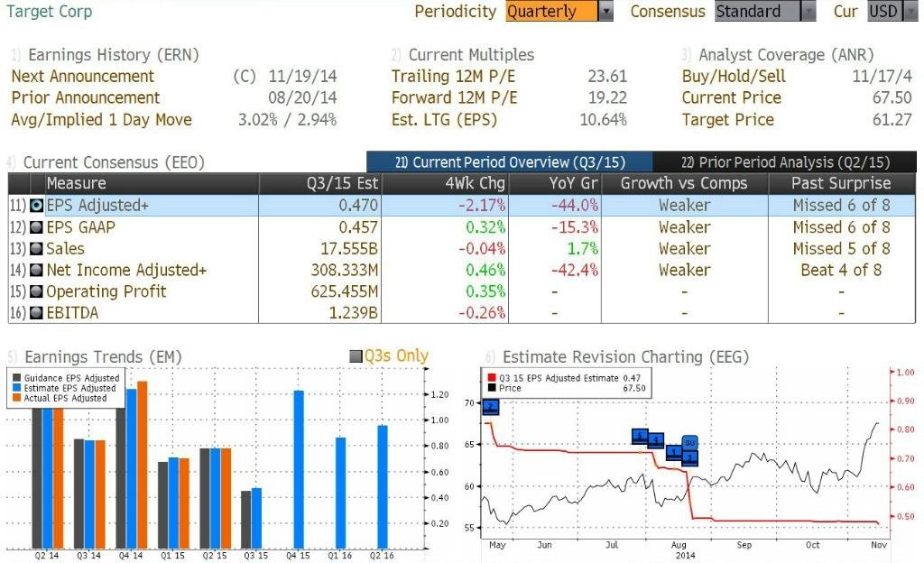Click the Q1 16 estimate bar
Image resolution: width=924 pixels, height=563 pixels.
pyautogui.click(x=340, y=494)
